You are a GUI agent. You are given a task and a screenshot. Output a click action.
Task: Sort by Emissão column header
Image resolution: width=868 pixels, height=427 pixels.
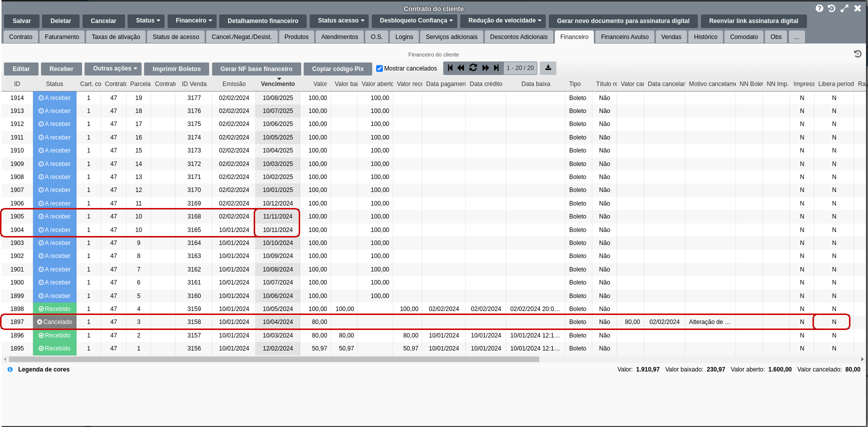pos(234,84)
